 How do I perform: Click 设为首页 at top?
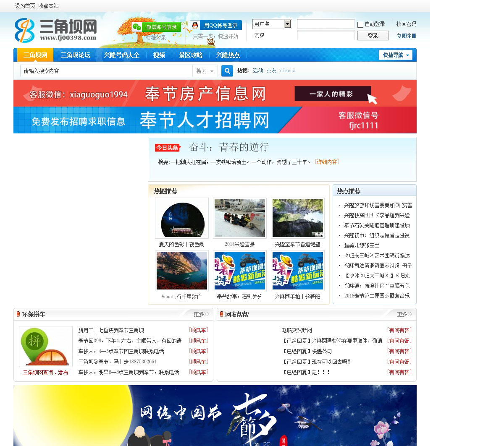click(x=25, y=6)
